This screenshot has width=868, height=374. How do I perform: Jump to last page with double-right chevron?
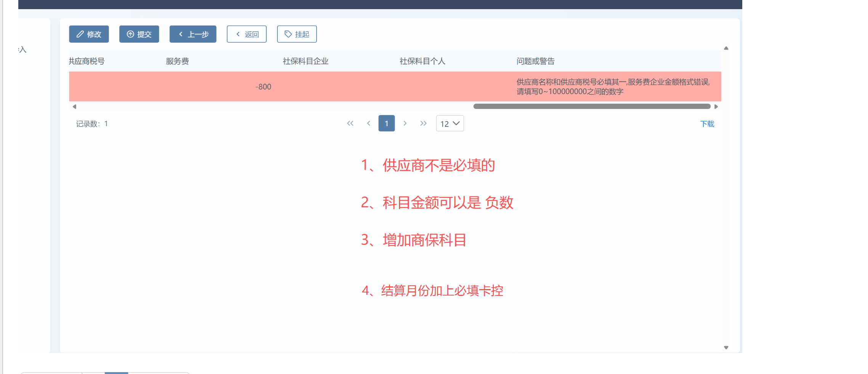click(x=423, y=123)
